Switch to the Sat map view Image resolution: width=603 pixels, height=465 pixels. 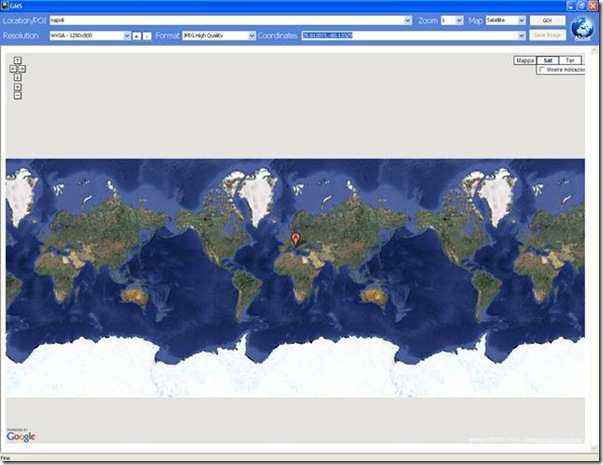(x=548, y=60)
